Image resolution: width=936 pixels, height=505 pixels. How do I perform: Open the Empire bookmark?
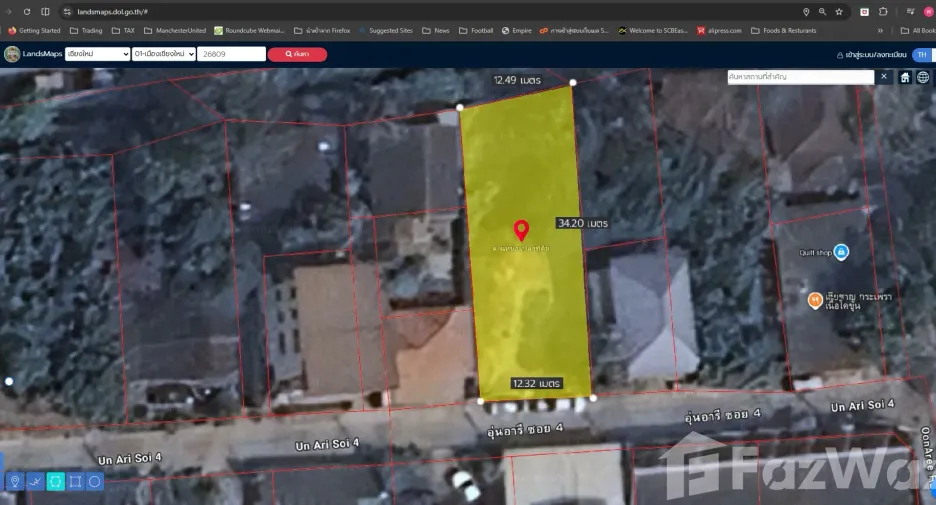(516, 30)
